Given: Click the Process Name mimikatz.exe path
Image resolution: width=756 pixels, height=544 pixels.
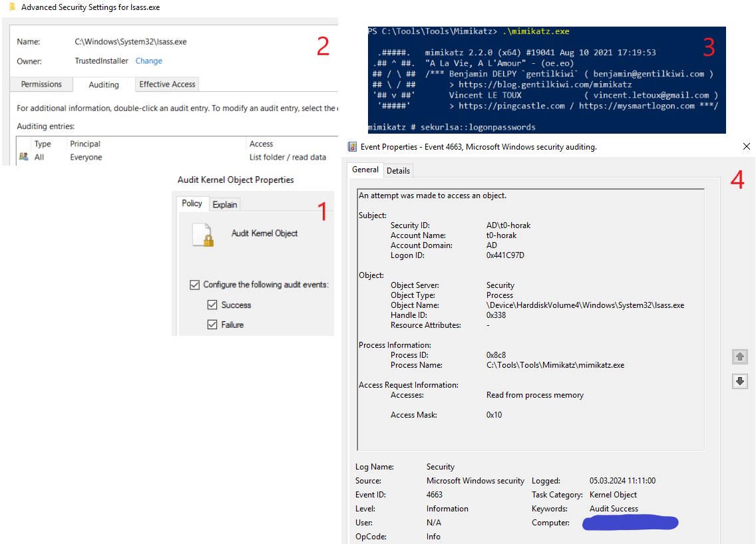Looking at the screenshot, I should [556, 365].
